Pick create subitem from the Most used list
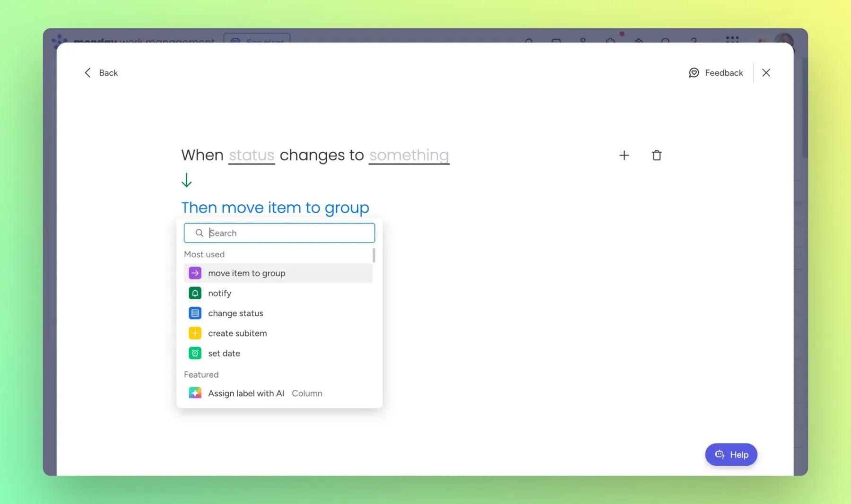 tap(237, 333)
